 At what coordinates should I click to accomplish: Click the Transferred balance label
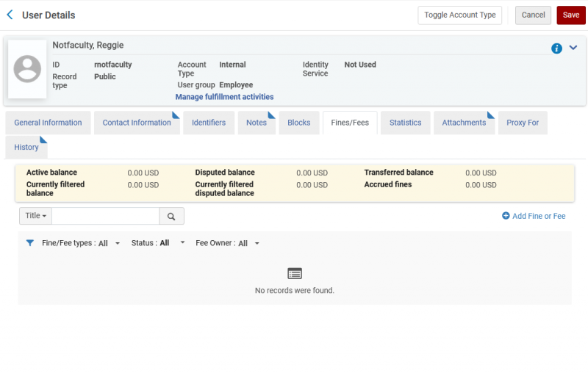coord(398,173)
